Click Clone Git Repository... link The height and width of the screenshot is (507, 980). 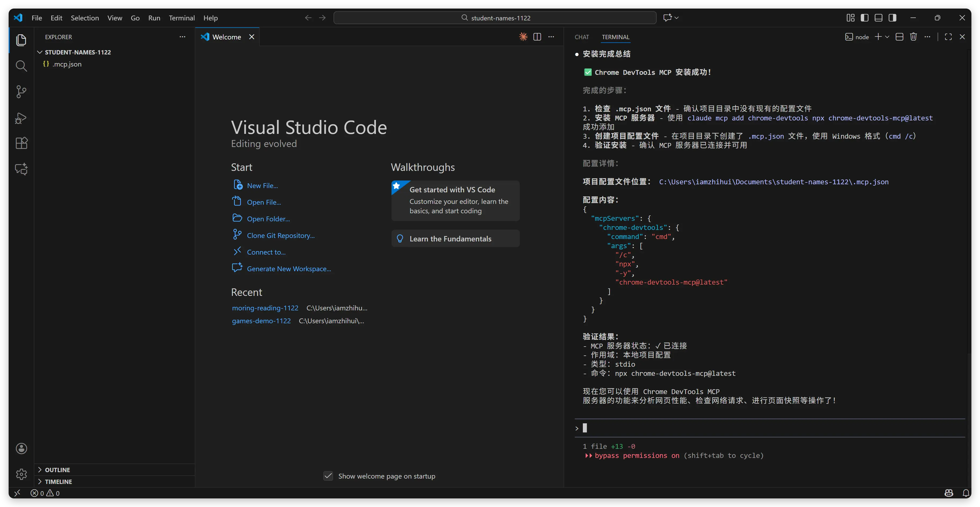[x=280, y=236]
